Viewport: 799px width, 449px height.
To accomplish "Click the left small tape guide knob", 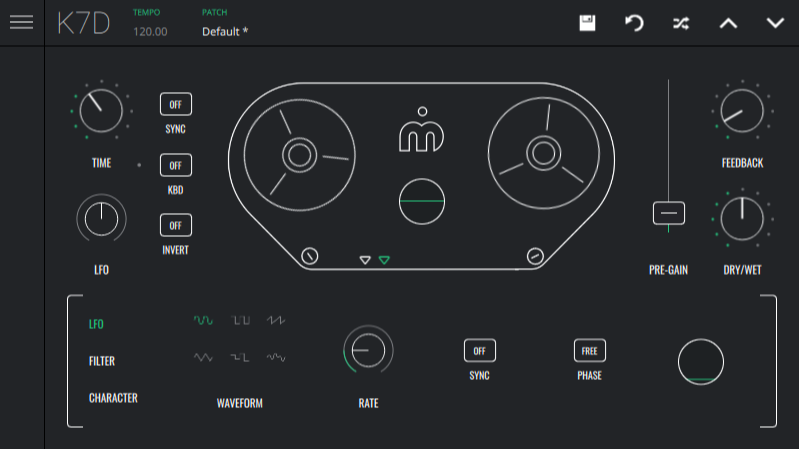I will [310, 256].
